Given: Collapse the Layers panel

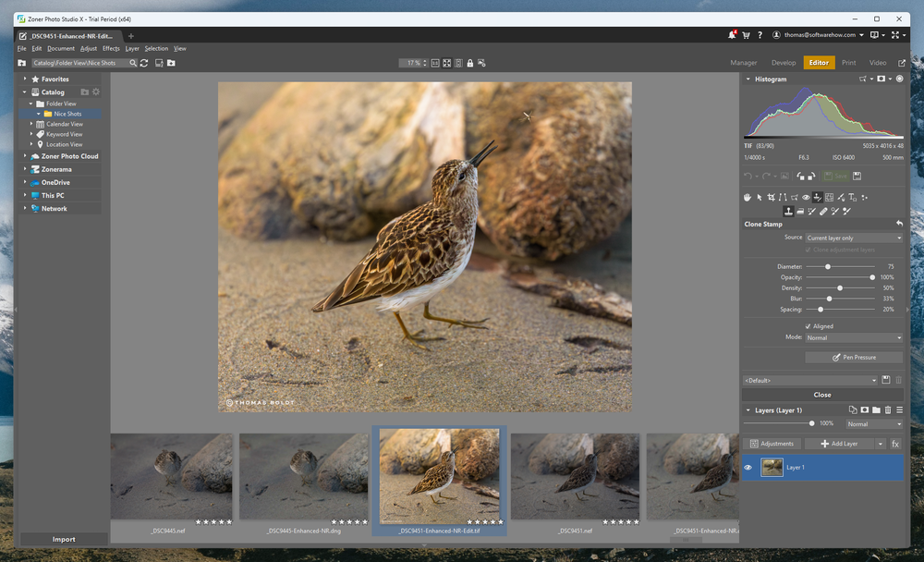Looking at the screenshot, I should (x=748, y=410).
